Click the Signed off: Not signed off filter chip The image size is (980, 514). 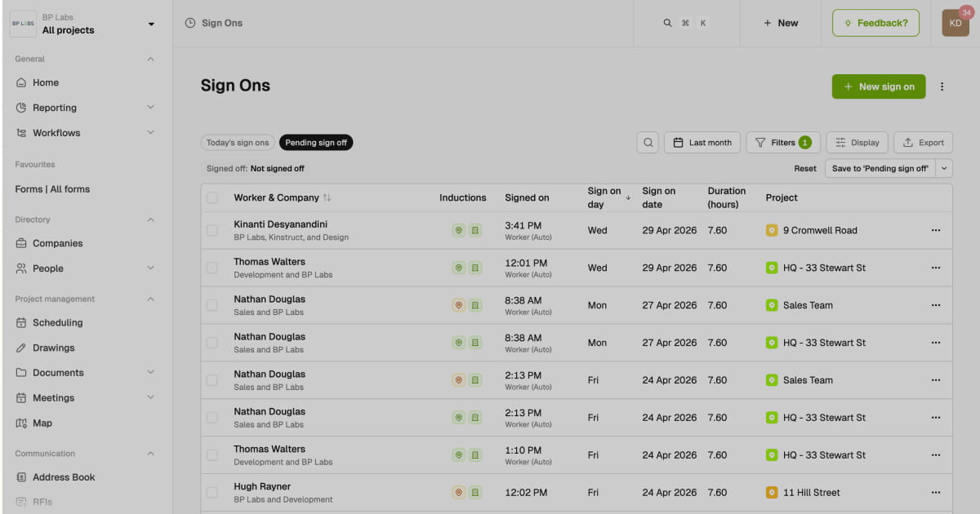click(256, 169)
